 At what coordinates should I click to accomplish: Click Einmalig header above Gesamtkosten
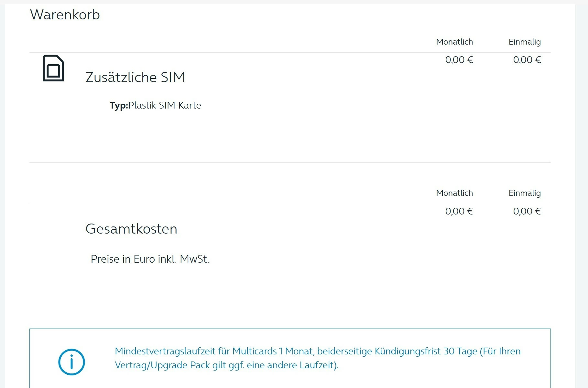click(524, 193)
